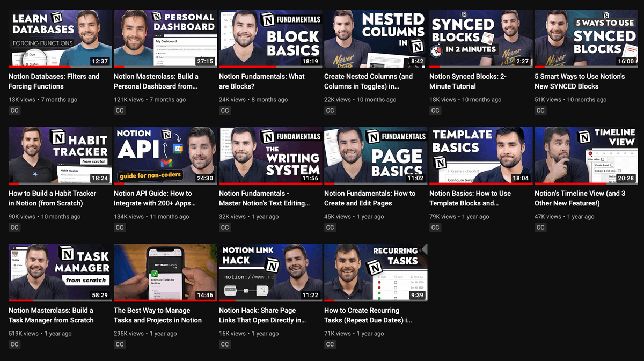Viewport: 644px width, 361px height.
Task: Open 'The Best Way to Manage Tasks' title link
Action: [x=157, y=315]
